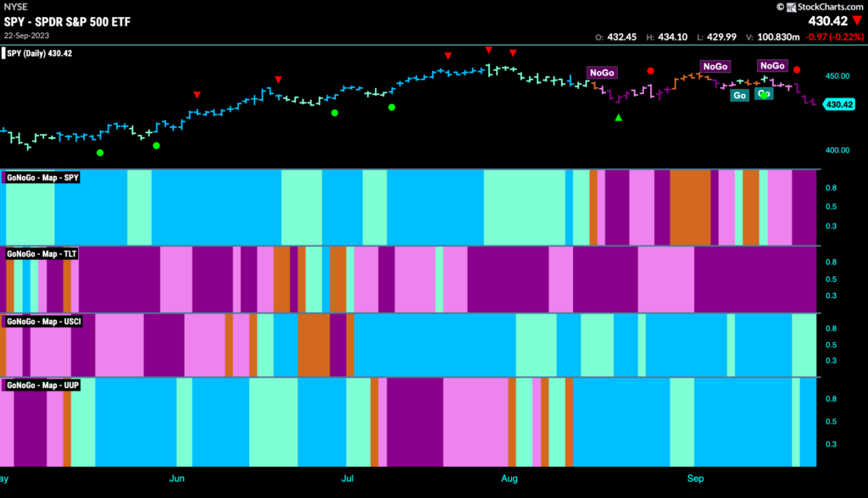Click the 400.00 price axis label
Viewport: 868px width, 498px height.
837,150
